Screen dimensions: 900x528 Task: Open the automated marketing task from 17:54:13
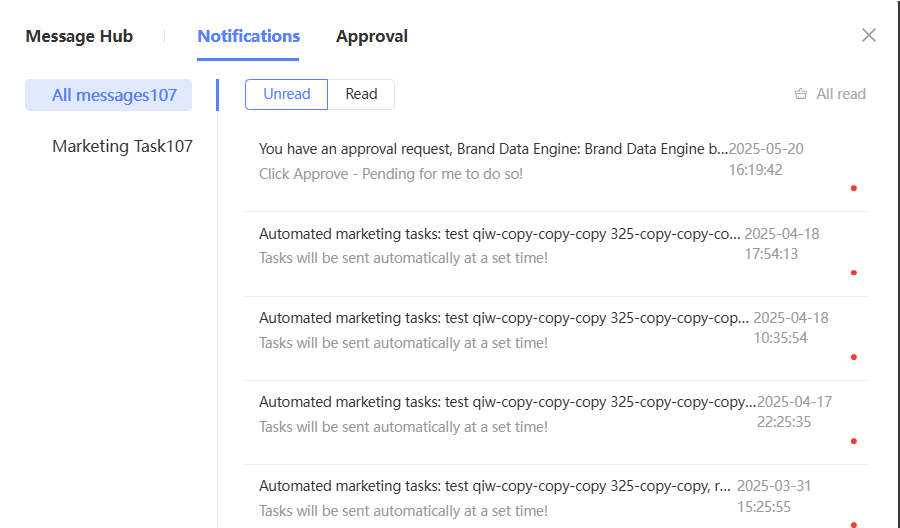499,234
